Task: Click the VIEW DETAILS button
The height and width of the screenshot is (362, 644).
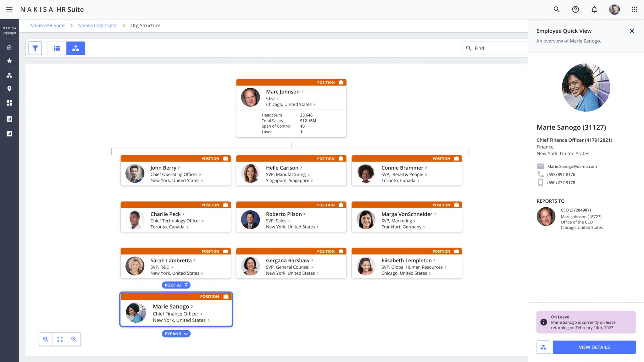Action: (x=594, y=347)
